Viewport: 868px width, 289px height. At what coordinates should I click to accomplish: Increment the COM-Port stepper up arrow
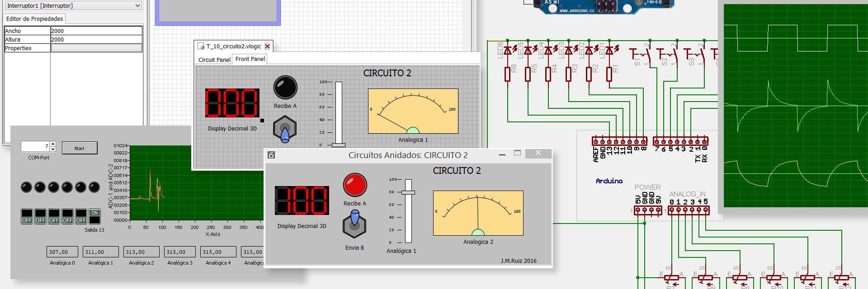53,144
